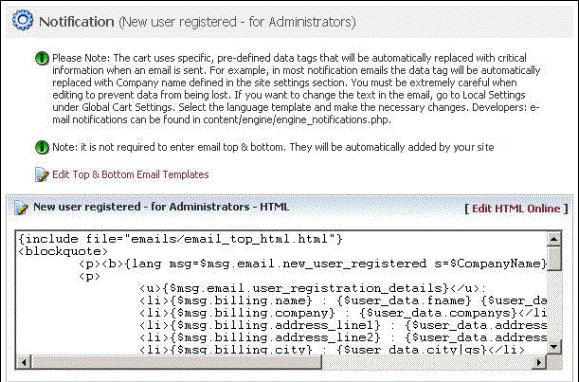Click the lang msg new_user_registered code line
Viewport: 579px width, 382px height.
[x=312, y=264]
